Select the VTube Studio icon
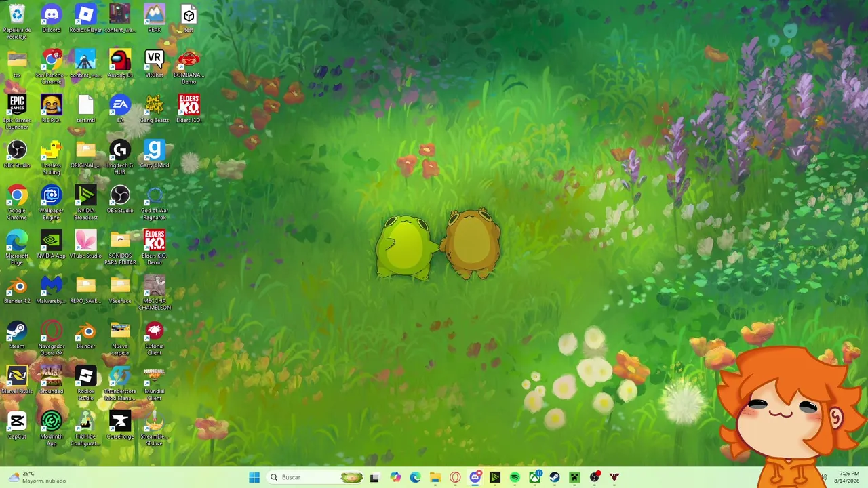 coord(85,245)
